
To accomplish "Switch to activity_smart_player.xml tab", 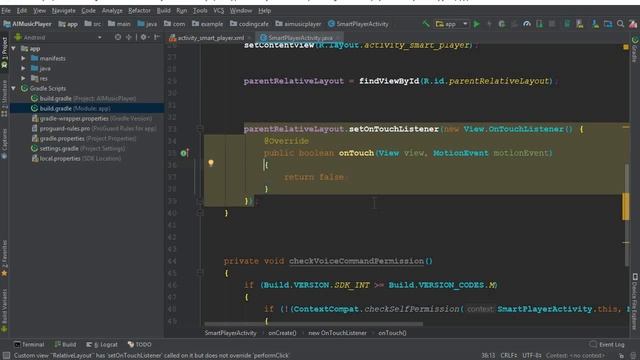I will coord(210,38).
